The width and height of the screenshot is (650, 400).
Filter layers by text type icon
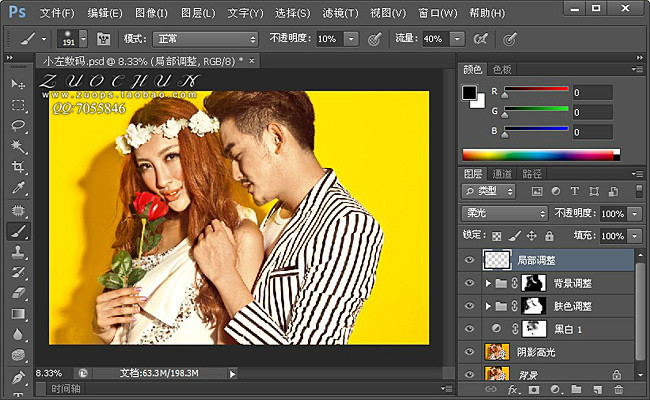tap(575, 191)
